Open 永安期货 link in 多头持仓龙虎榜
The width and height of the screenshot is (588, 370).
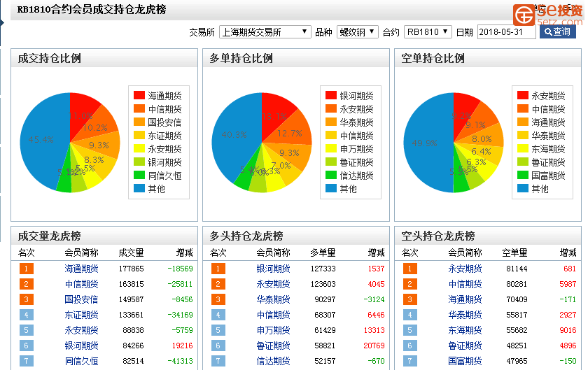[x=274, y=284]
